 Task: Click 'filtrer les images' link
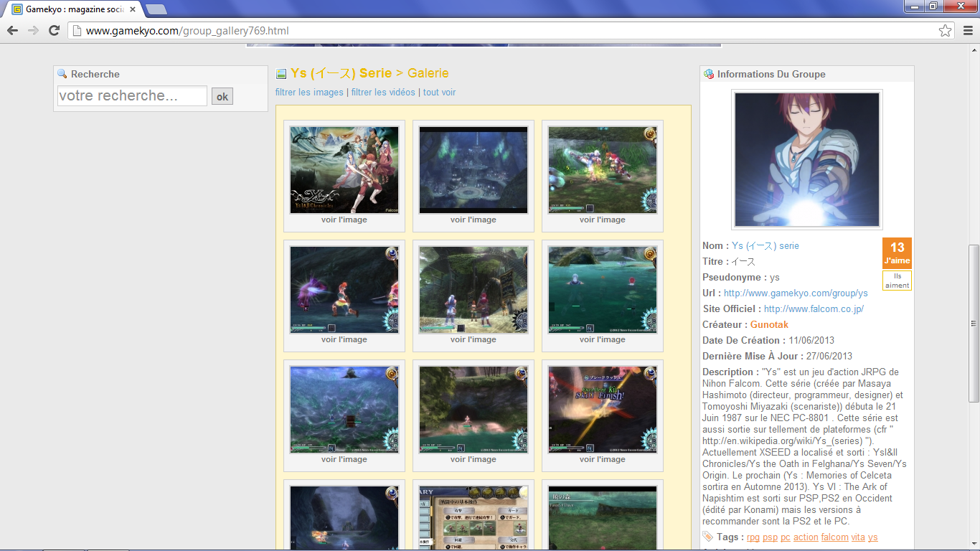pos(309,93)
